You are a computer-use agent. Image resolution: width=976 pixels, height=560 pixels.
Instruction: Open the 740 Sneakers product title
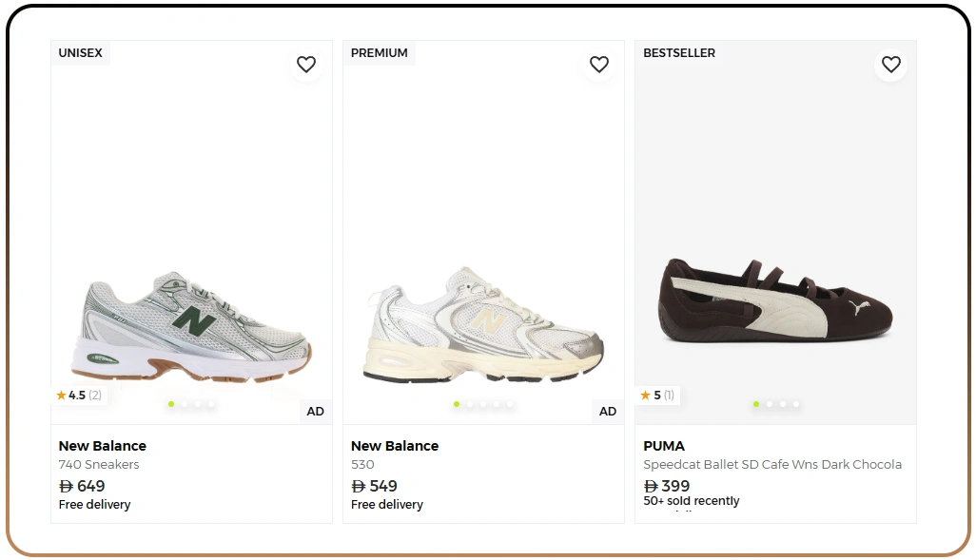[x=99, y=465]
